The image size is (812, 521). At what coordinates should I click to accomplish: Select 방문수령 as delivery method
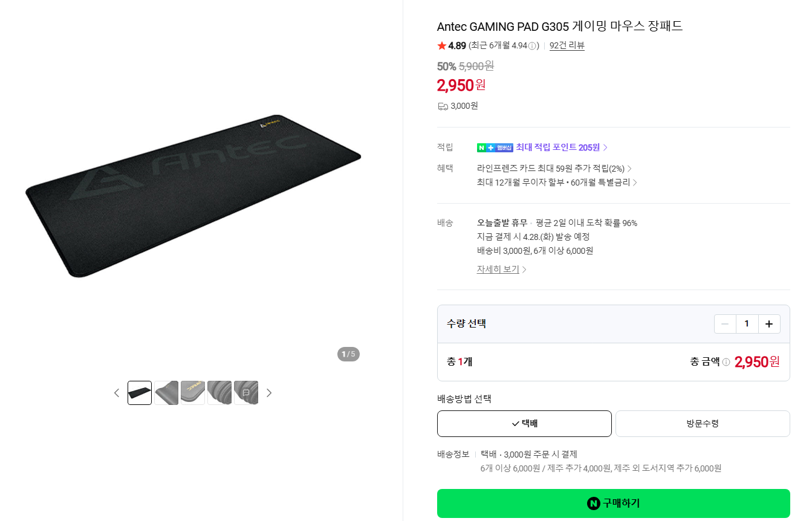(702, 423)
